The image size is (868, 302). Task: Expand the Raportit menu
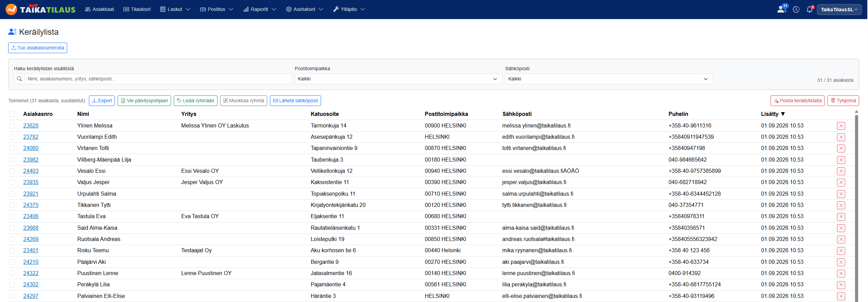[260, 9]
